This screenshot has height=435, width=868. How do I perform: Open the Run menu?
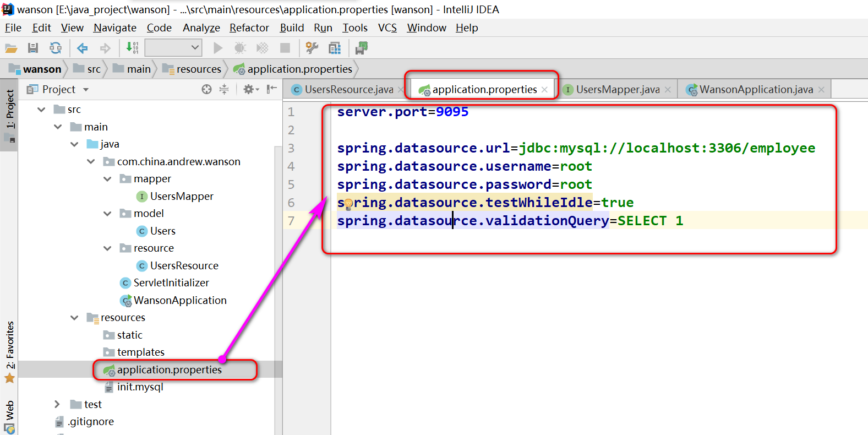click(323, 28)
